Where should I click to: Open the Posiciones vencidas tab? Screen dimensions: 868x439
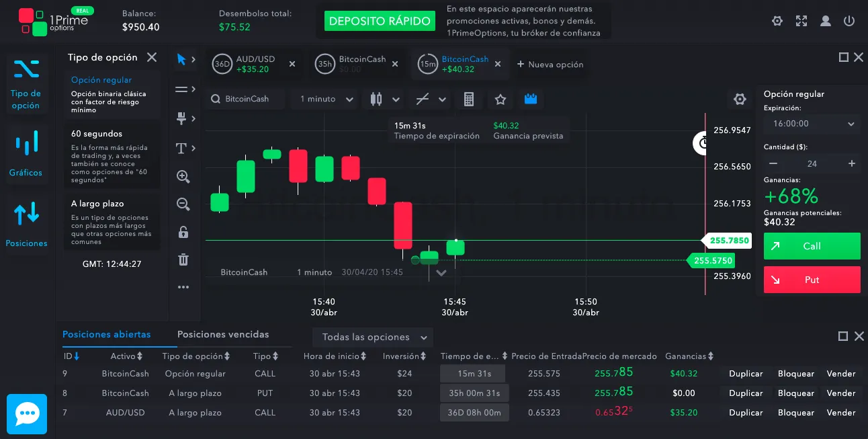point(223,334)
